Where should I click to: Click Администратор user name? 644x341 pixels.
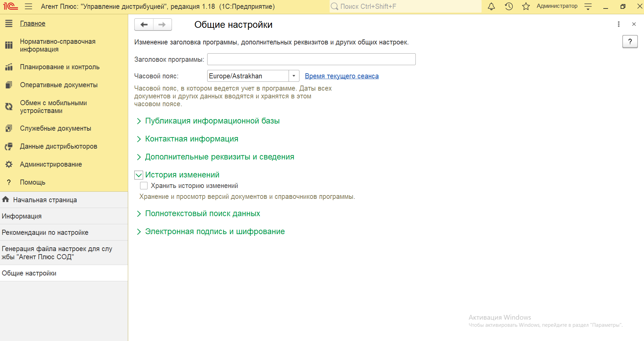[557, 6]
